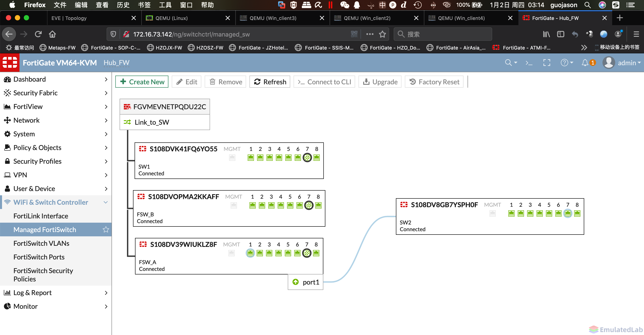Click the Factory Reset button
Viewport: 644px width, 335px height.
pos(434,82)
